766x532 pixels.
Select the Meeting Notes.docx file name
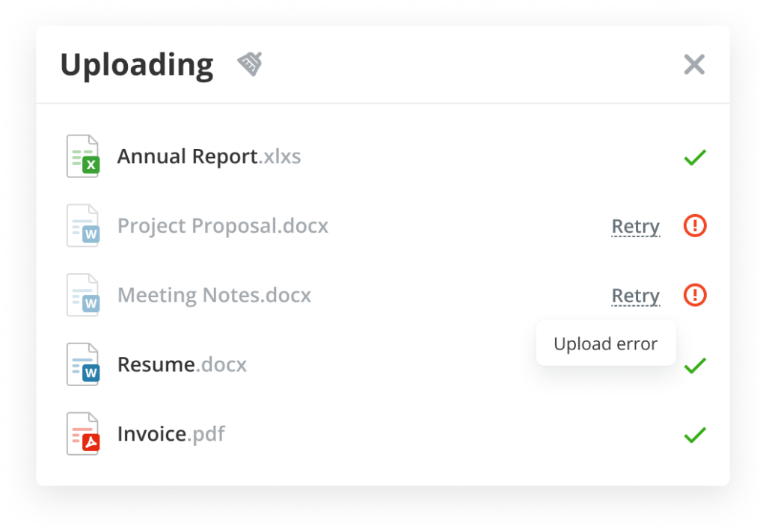[214, 296]
